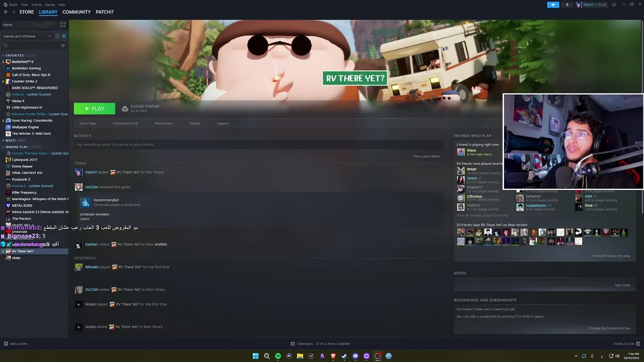This screenshot has width=644, height=362.
Task: Open the Friends menu
Action: point(37,5)
